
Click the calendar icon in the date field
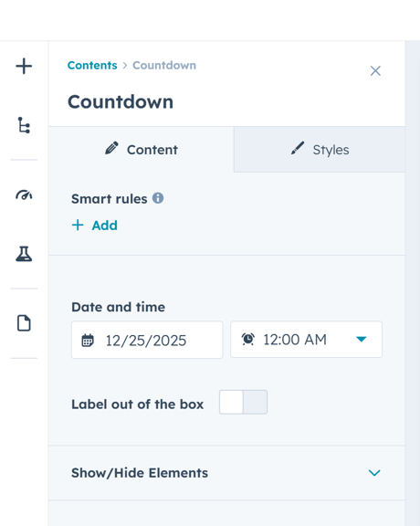88,340
